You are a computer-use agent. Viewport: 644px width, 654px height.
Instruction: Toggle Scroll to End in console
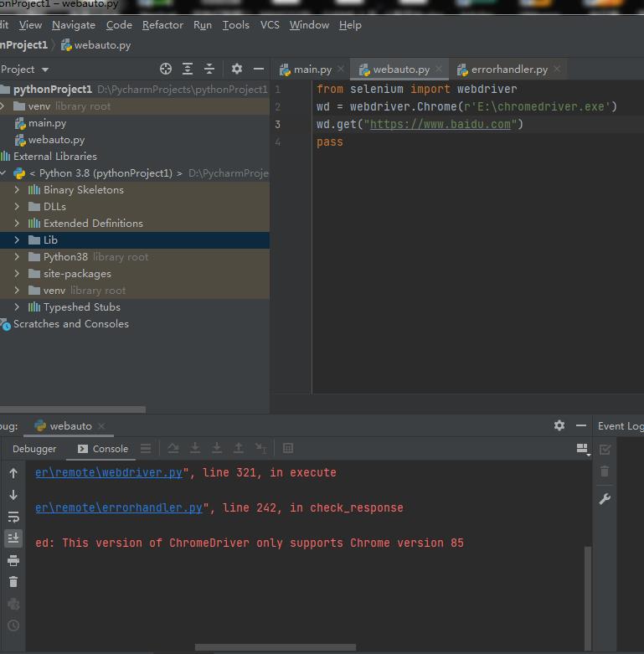pyautogui.click(x=13, y=538)
